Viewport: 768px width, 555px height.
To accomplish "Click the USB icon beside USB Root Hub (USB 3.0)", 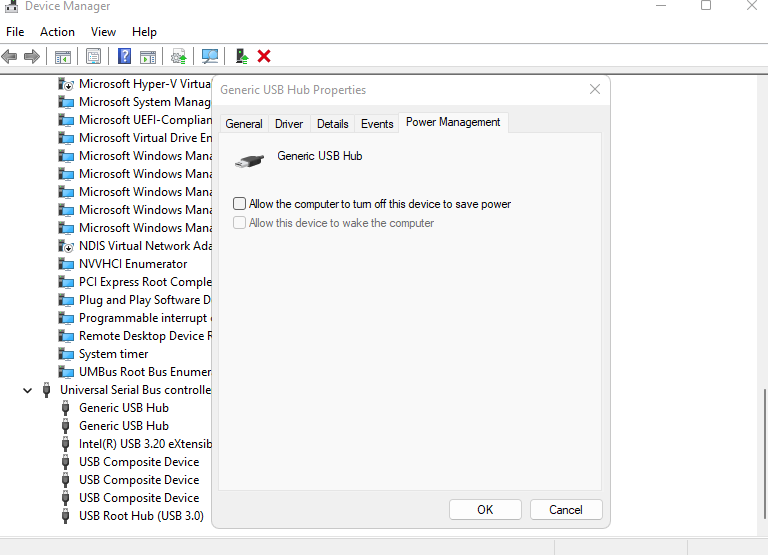I will [x=65, y=516].
